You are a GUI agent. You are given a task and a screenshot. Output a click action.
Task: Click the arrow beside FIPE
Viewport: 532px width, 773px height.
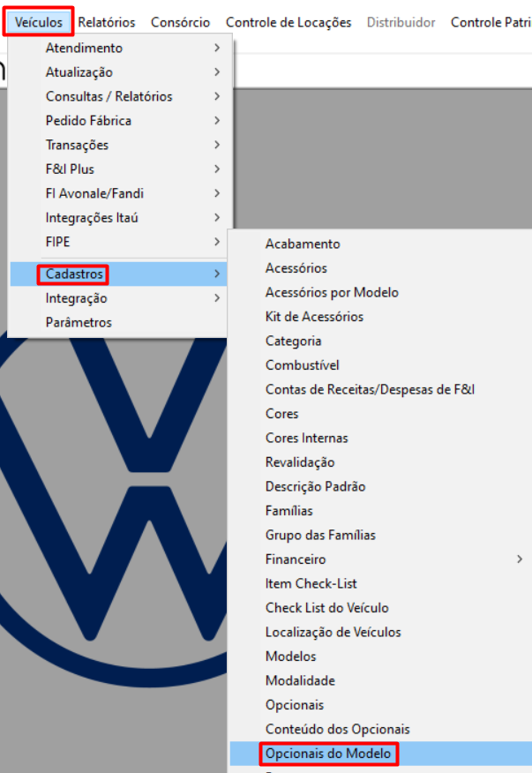coord(217,241)
